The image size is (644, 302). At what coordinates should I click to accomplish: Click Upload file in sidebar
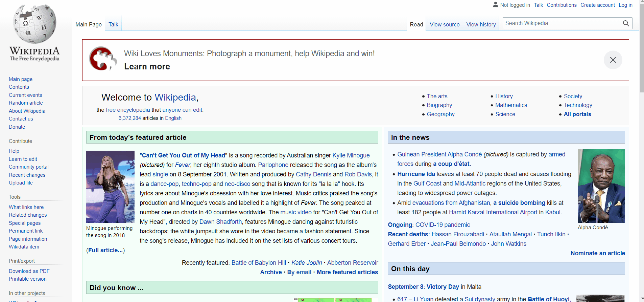21,183
